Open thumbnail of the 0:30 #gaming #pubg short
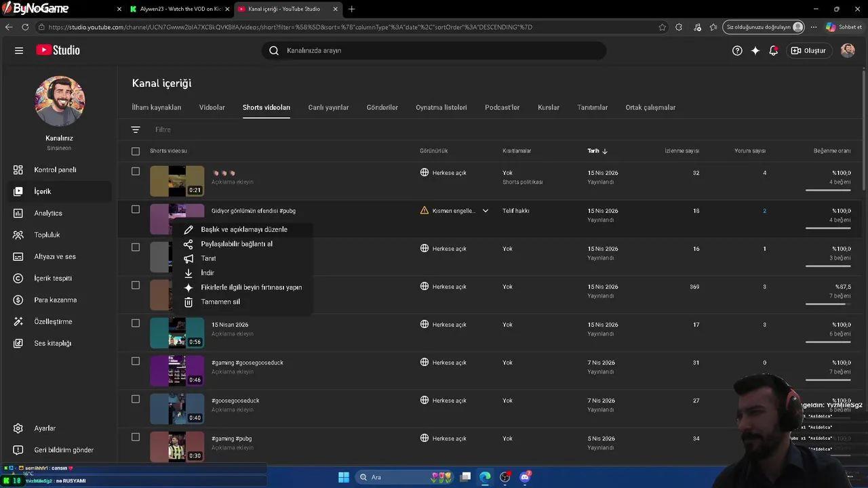The height and width of the screenshot is (488, 868). tap(177, 447)
